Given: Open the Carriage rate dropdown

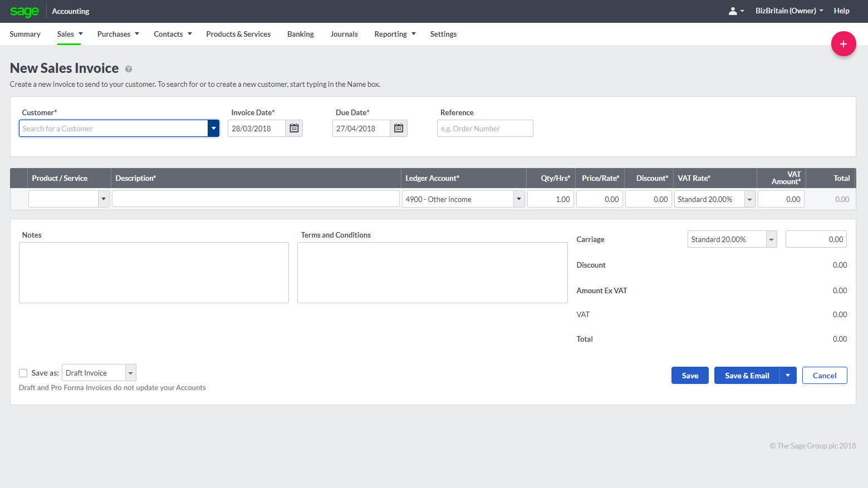Looking at the screenshot, I should (x=771, y=239).
